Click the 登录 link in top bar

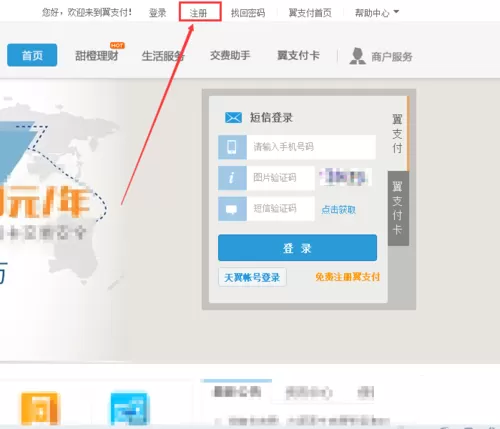(157, 13)
